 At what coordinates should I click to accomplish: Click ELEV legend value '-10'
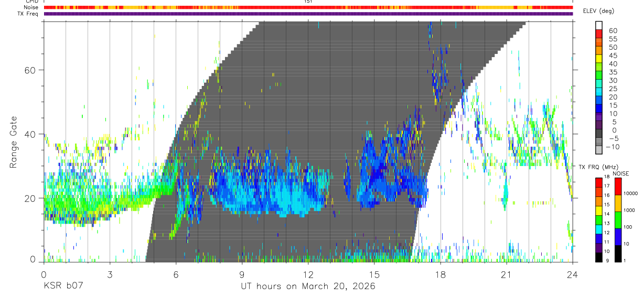(613, 147)
